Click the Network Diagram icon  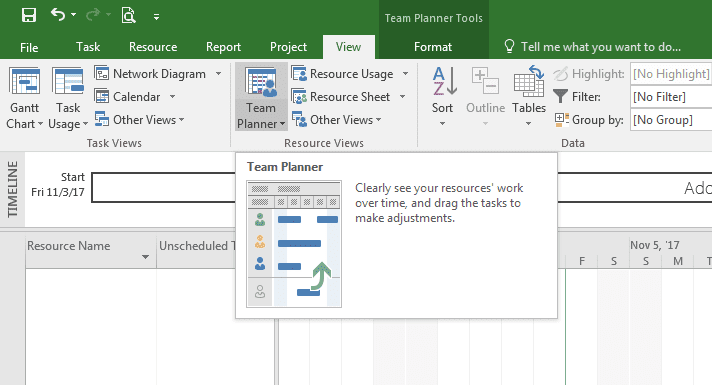[x=102, y=73]
